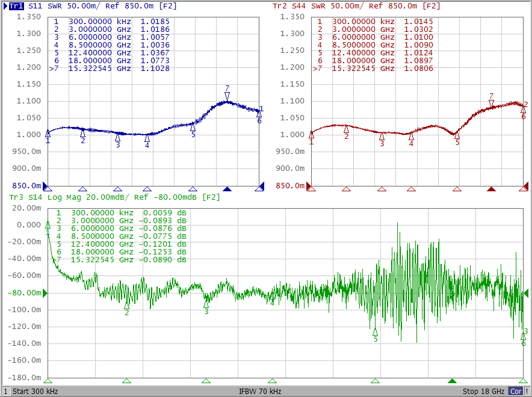Viewport: 532px width, 397px height.
Task: Select marker 2 on the green S14 trace
Action: (x=126, y=305)
